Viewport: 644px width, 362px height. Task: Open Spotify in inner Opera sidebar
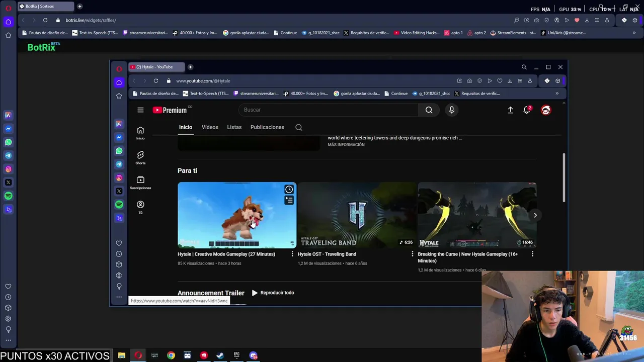click(x=119, y=205)
